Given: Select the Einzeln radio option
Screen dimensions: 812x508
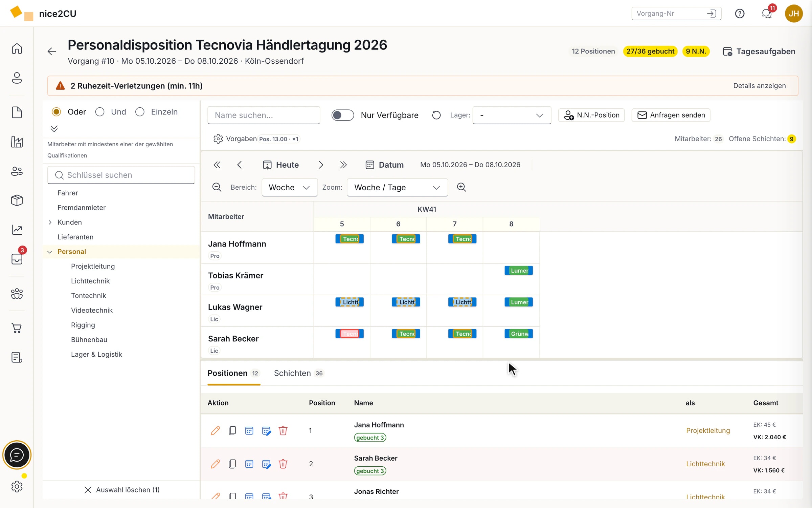Looking at the screenshot, I should [140, 112].
